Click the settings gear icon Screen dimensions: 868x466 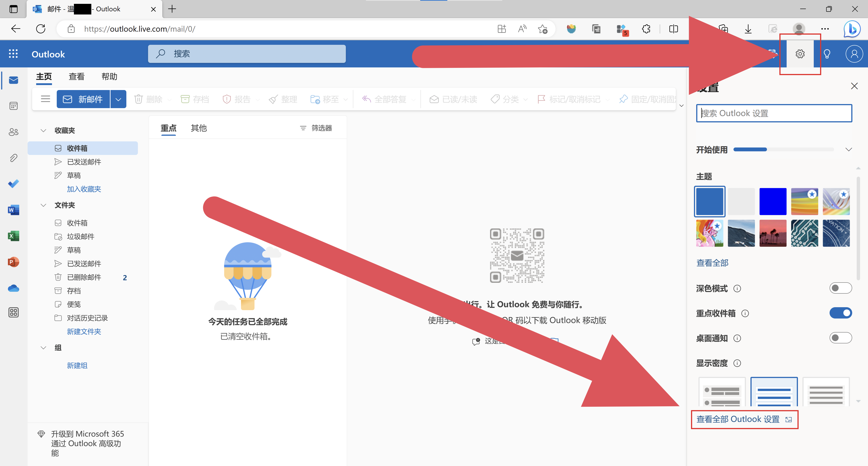[x=800, y=54]
